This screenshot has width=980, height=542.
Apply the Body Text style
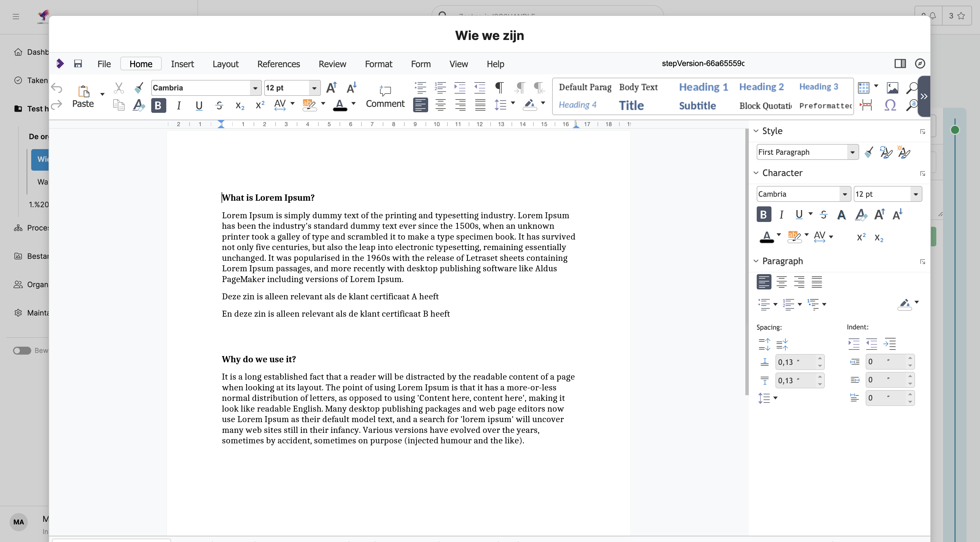[638, 87]
